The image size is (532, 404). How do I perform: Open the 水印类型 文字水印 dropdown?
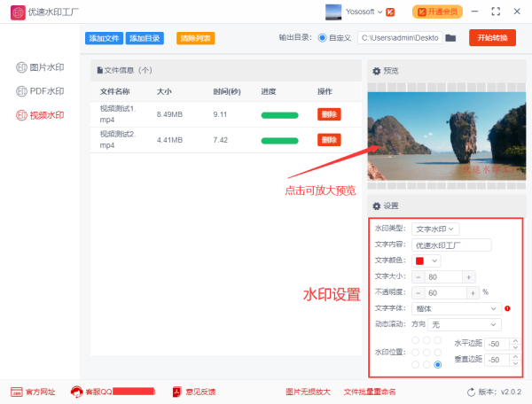[x=435, y=229]
